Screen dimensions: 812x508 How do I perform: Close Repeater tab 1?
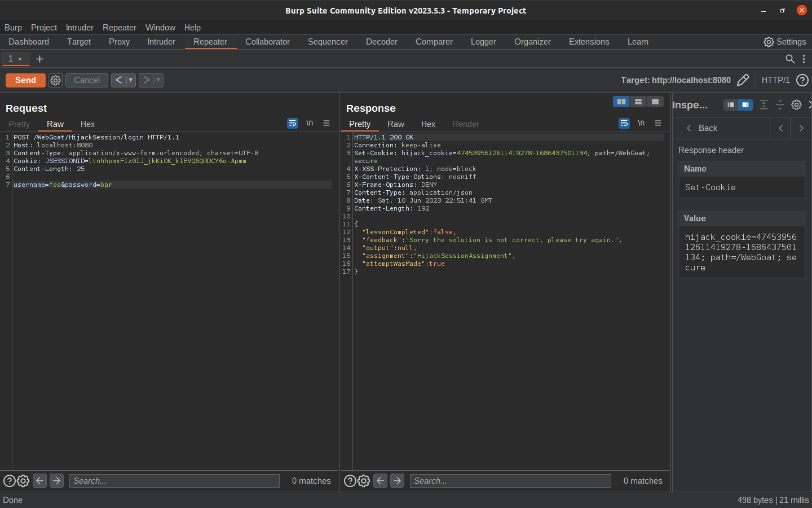click(20, 59)
